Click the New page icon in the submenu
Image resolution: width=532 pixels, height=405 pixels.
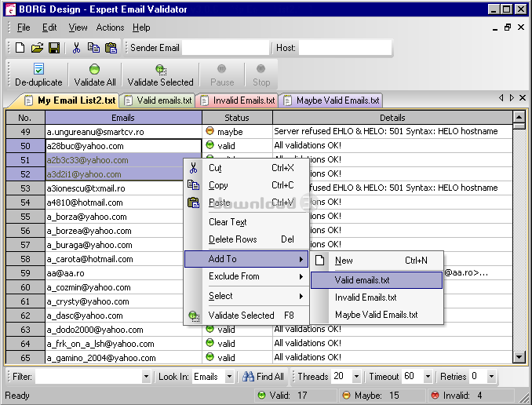(319, 261)
